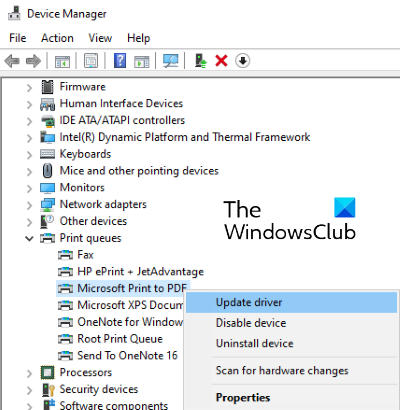
Task: Open Properties from the context menu
Action: point(291,398)
